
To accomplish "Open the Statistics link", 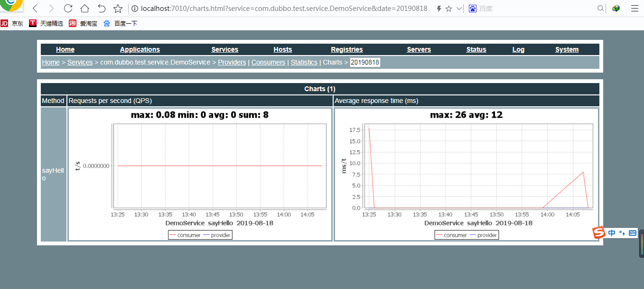I will [x=304, y=62].
